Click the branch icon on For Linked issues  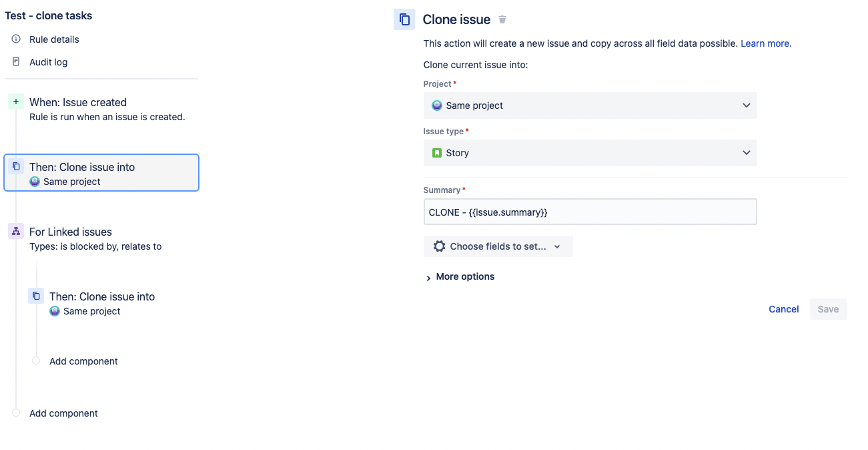point(16,231)
